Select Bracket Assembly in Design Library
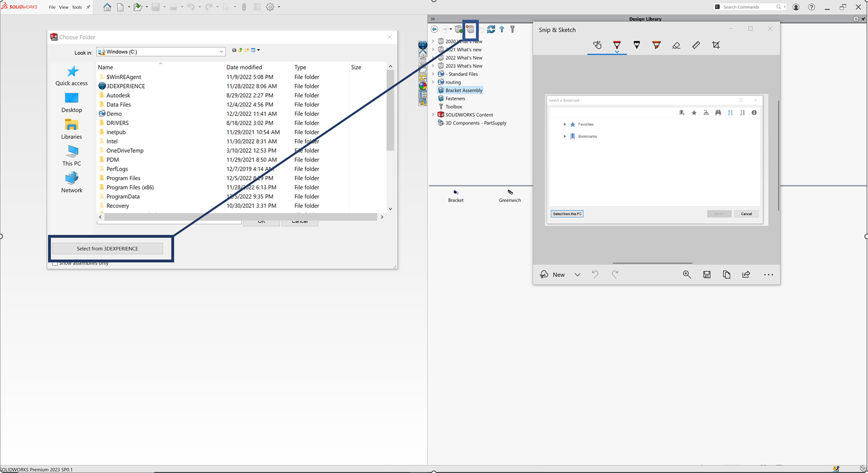Viewport: 868px width, 473px height. (x=460, y=91)
